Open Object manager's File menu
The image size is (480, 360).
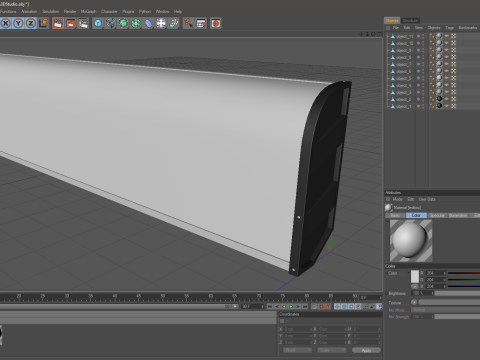coord(396,28)
